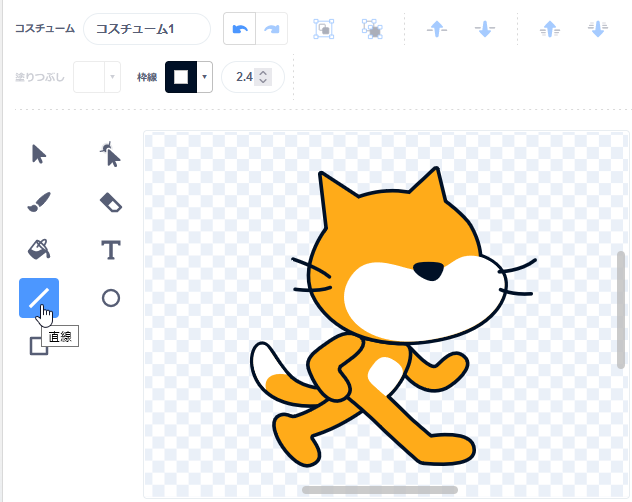Choose the Circle tool
The height and width of the screenshot is (502, 632).
pos(111,297)
